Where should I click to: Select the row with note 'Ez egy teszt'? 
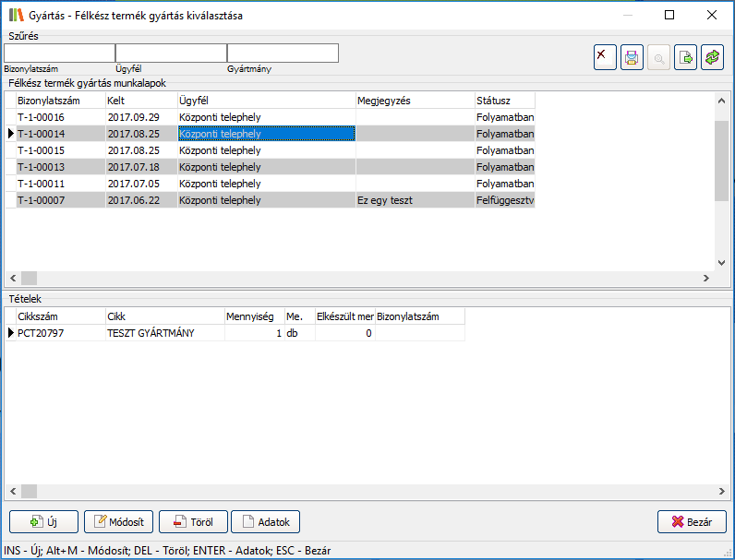coord(414,200)
